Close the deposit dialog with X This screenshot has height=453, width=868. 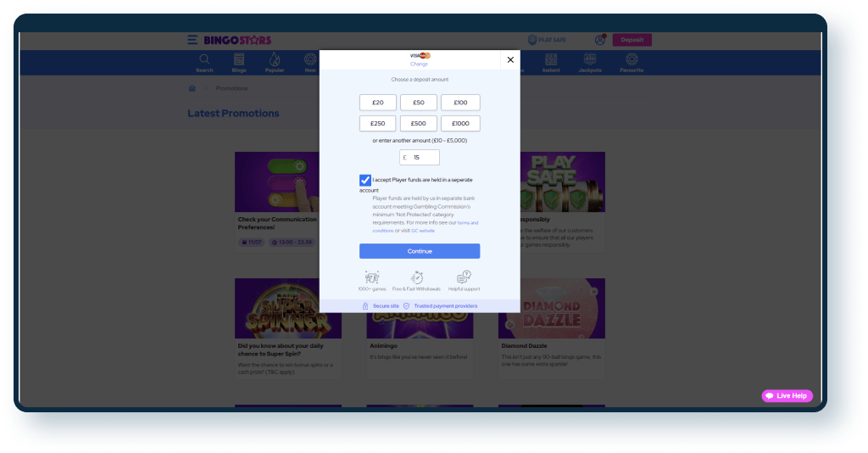(x=510, y=60)
